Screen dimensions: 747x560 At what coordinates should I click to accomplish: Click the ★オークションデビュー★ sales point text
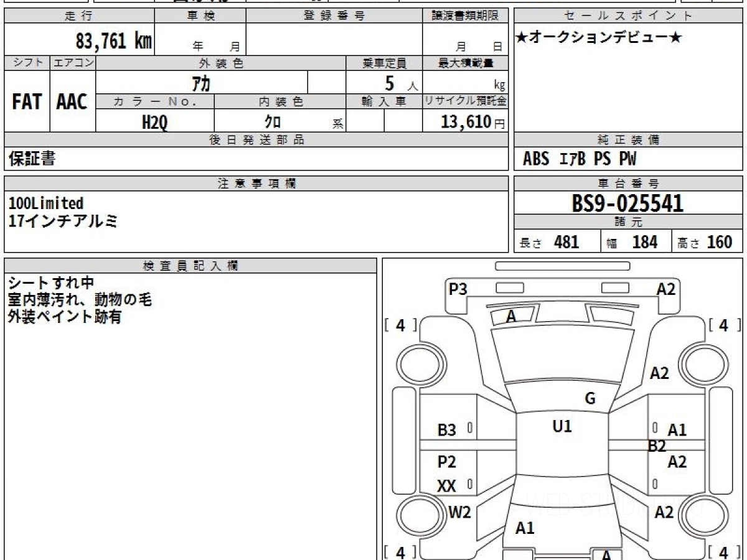(x=599, y=37)
